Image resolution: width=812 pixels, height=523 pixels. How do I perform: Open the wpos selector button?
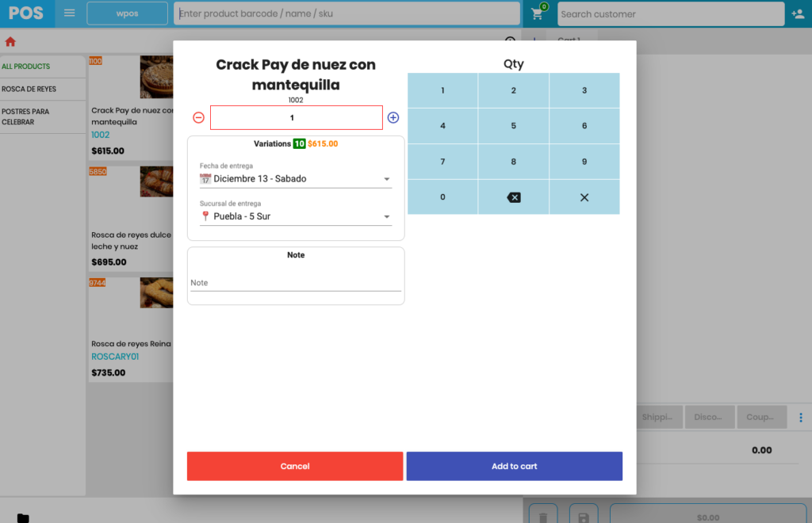tap(127, 13)
